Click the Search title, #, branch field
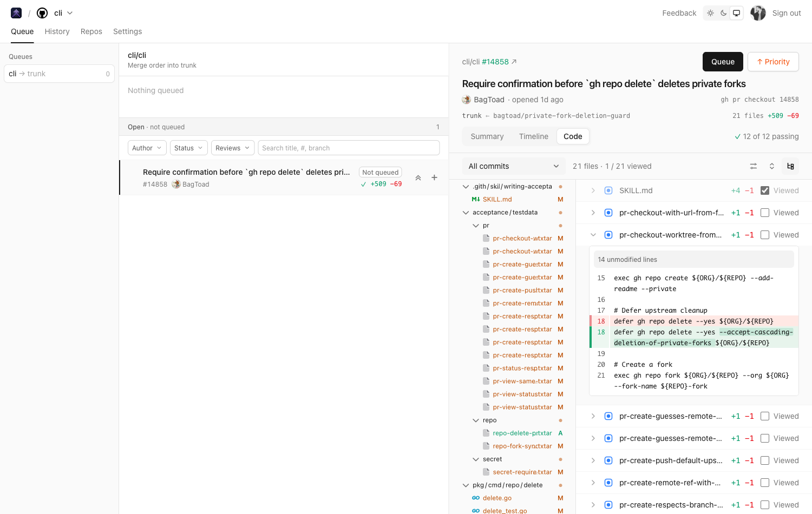This screenshot has width=812, height=514. point(349,148)
